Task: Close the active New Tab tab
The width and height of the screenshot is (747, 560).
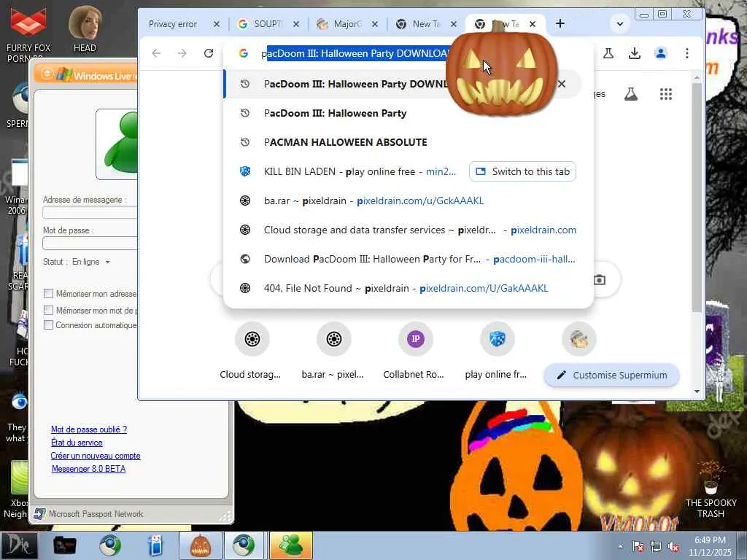Action: pos(533,24)
